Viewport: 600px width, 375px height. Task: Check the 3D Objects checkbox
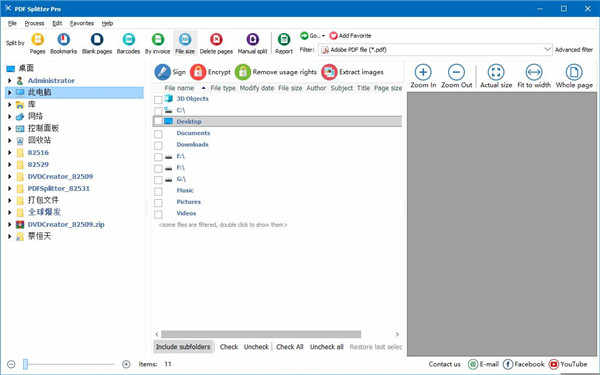pos(158,99)
